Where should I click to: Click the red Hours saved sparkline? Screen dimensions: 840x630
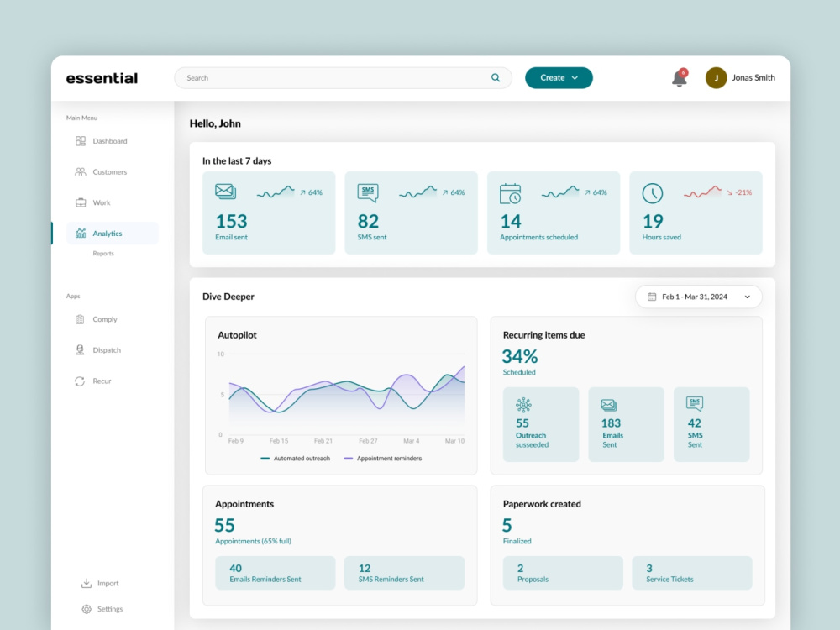tap(702, 192)
